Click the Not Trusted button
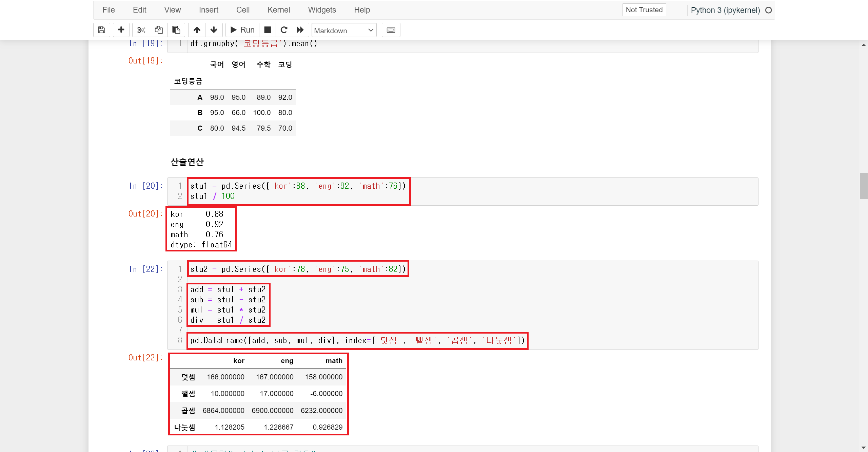This screenshot has width=868, height=452. (644, 10)
